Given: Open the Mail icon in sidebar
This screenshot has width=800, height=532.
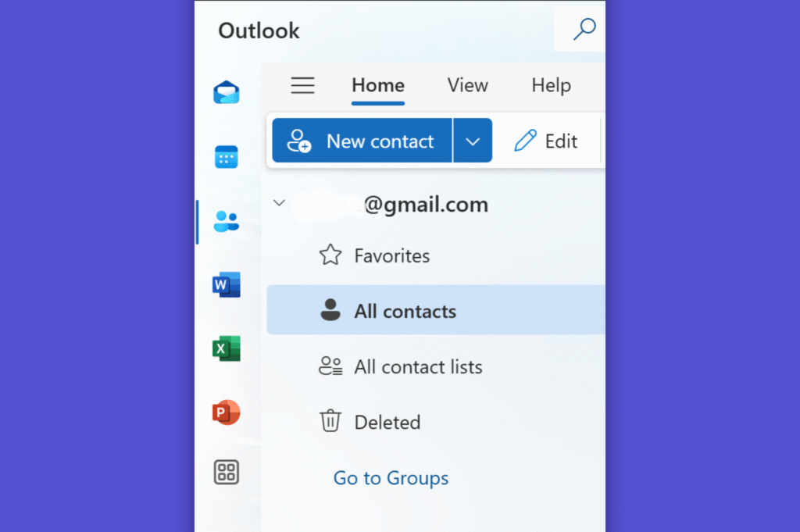Looking at the screenshot, I should pos(227,92).
